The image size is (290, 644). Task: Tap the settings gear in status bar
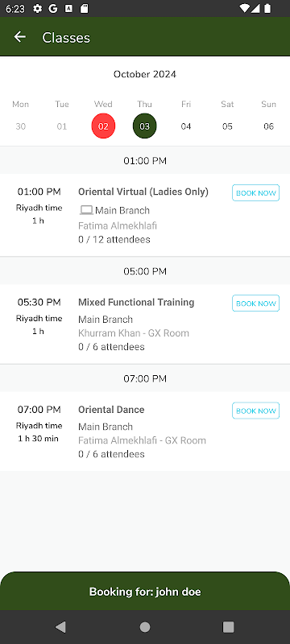coord(37,9)
